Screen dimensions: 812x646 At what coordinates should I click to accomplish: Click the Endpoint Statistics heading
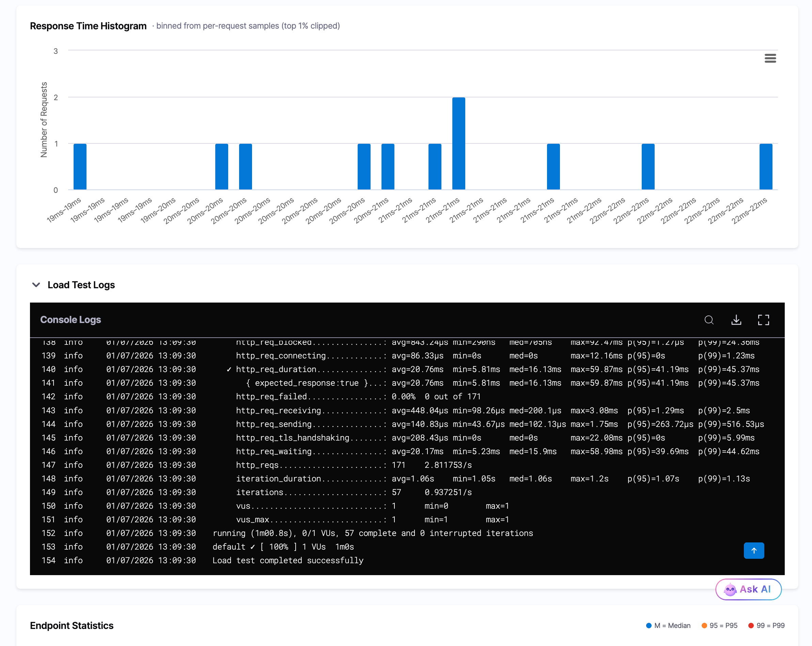(x=72, y=625)
